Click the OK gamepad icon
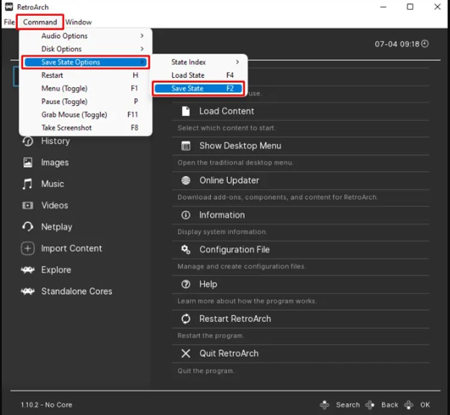Viewport: 450px width, 415px height. click(409, 405)
